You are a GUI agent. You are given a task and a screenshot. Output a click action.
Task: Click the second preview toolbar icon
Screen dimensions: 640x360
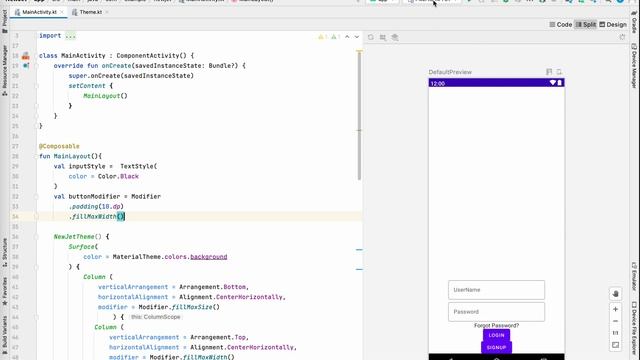click(383, 37)
